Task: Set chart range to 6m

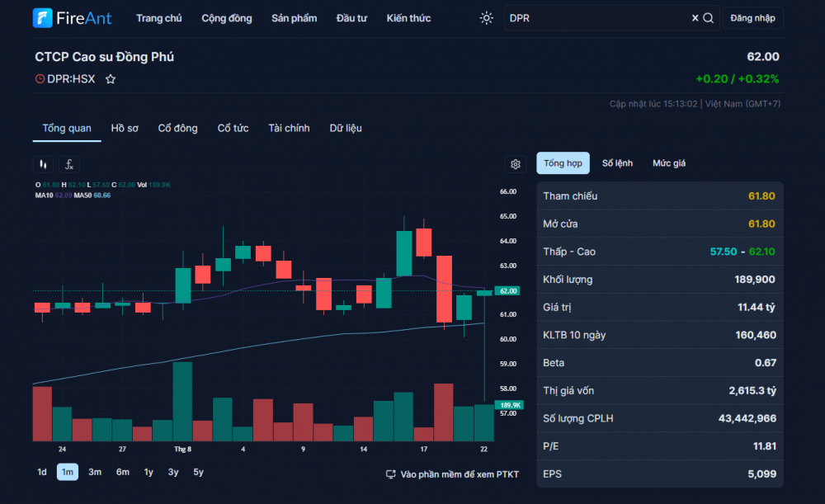Action: 123,472
